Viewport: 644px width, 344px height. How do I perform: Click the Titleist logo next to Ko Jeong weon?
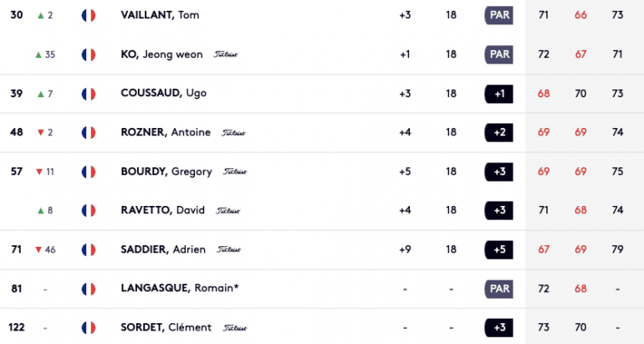226,54
